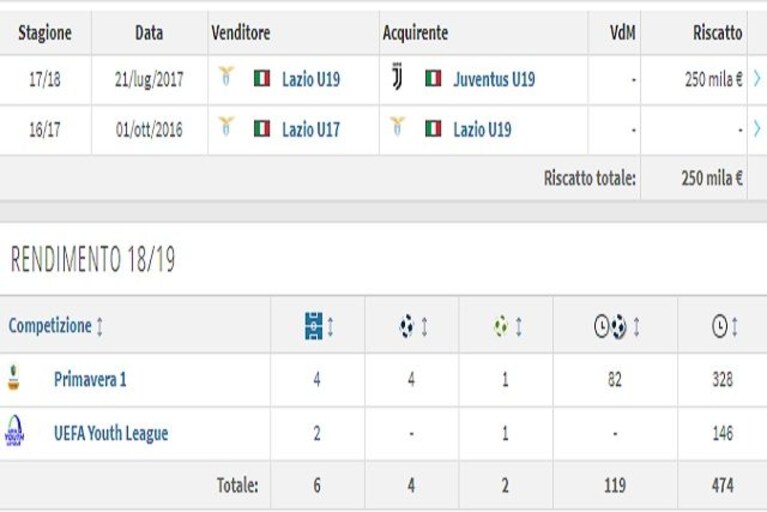Click the Italian flag beside Juventus U19
The height and width of the screenshot is (512, 767).
[x=433, y=79]
